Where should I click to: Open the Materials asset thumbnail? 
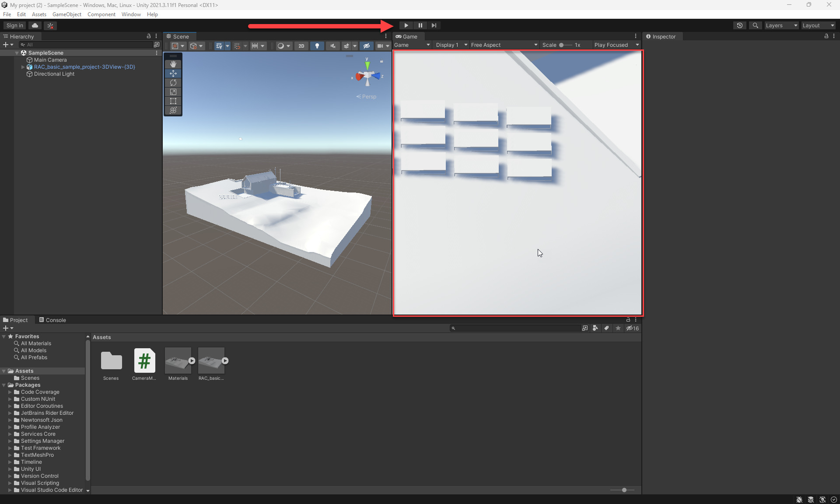click(x=178, y=360)
